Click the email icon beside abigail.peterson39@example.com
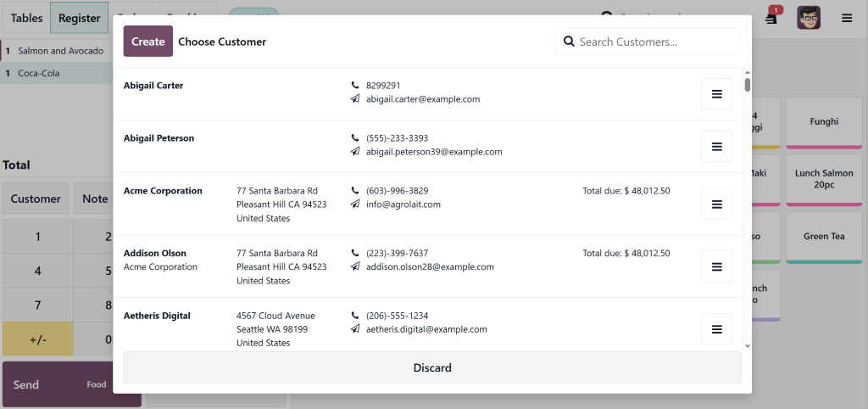The height and width of the screenshot is (409, 868). tap(355, 151)
